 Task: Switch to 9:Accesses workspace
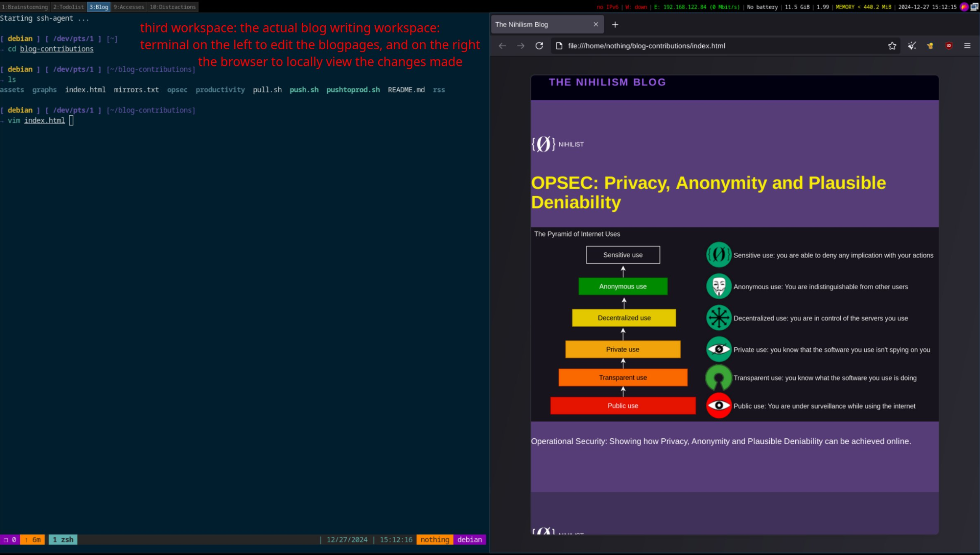click(129, 7)
